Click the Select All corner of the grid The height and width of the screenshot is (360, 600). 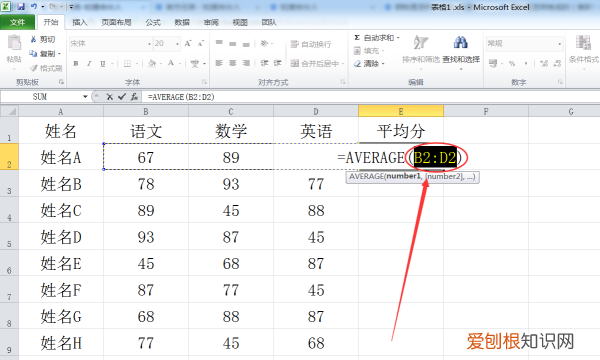click(9, 111)
